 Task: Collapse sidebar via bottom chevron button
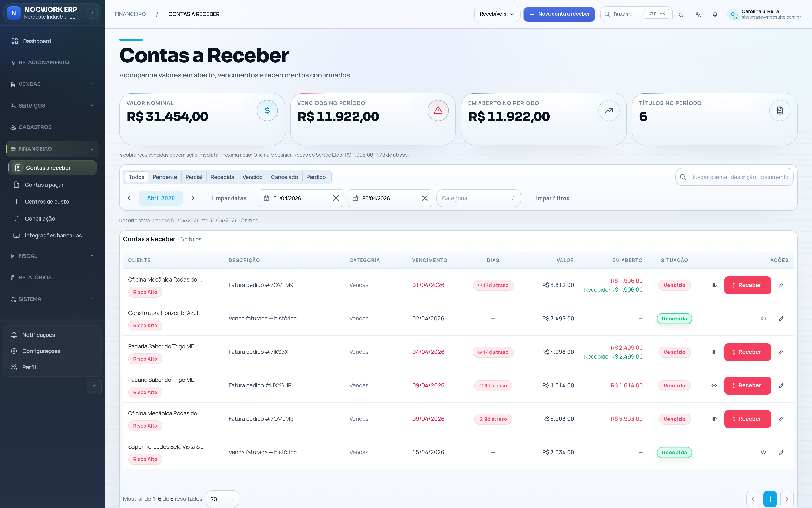pyautogui.click(x=94, y=386)
